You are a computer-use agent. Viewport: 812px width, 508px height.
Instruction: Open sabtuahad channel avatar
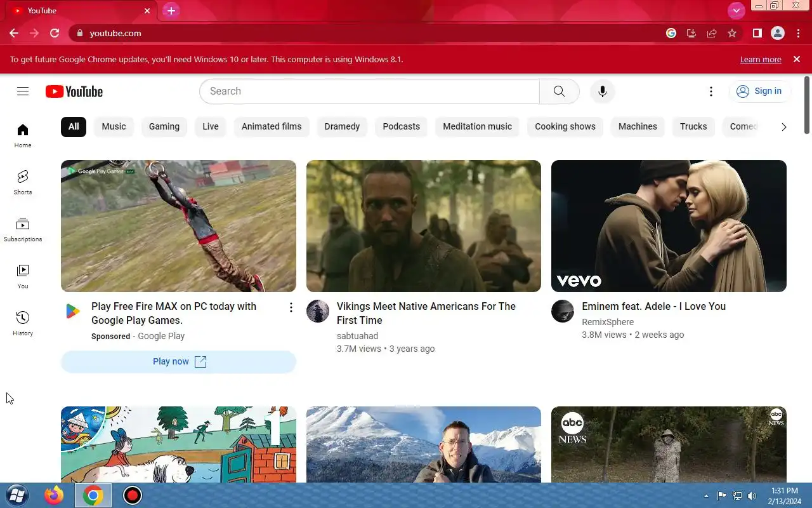click(x=318, y=311)
